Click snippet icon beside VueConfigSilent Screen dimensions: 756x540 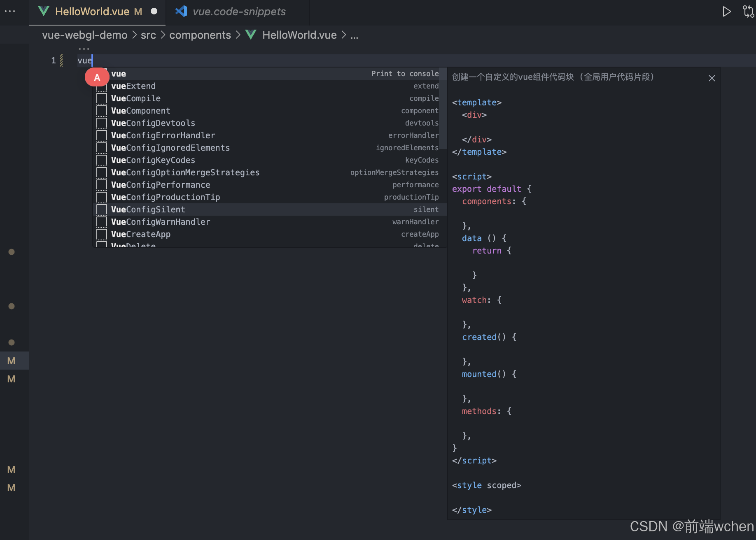coord(102,209)
